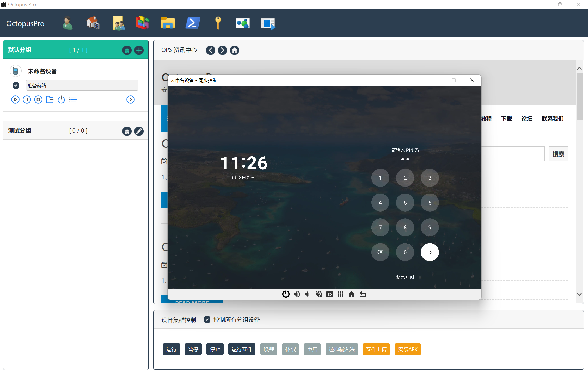Open the device file folder icon

[x=50, y=100]
